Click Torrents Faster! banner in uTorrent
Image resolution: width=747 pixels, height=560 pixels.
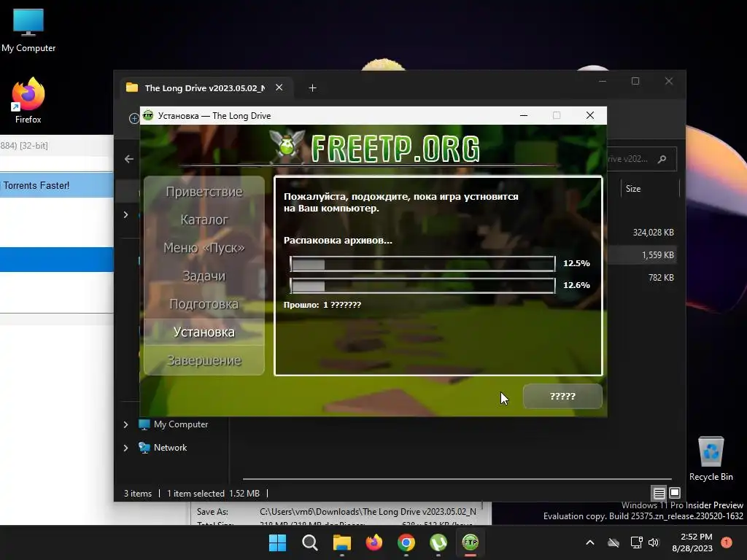[57, 185]
